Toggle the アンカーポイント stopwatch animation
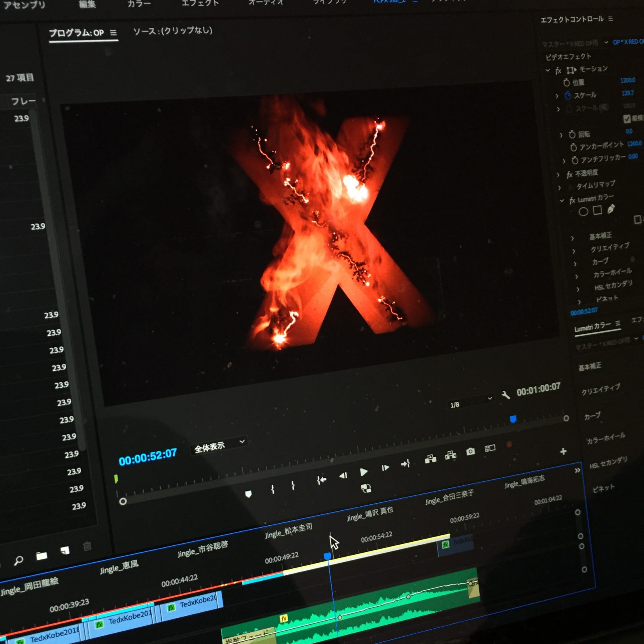Screen dimensions: 644x644 (574, 147)
